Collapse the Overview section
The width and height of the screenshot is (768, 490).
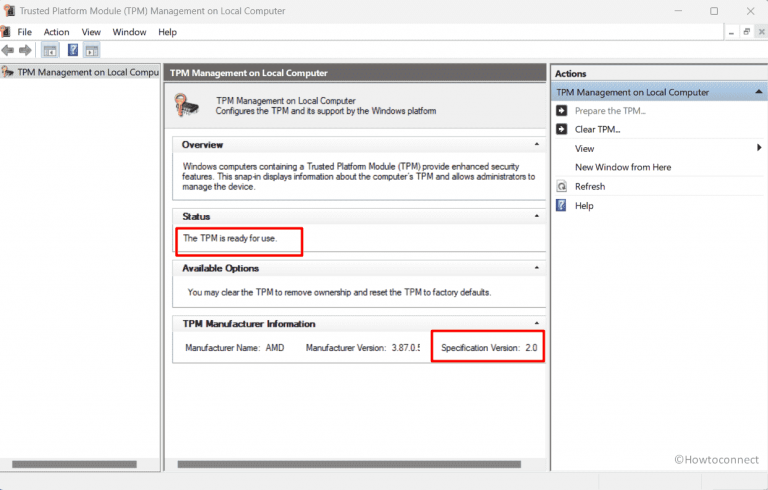[537, 145]
